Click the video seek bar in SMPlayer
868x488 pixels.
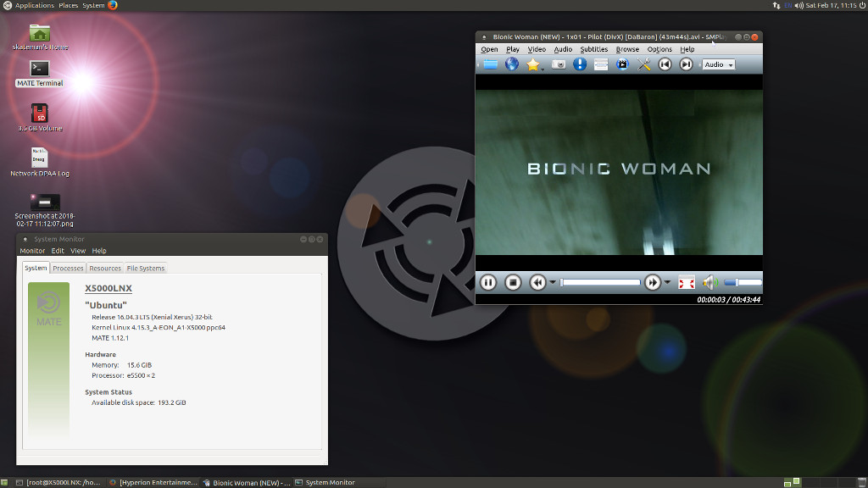point(600,283)
